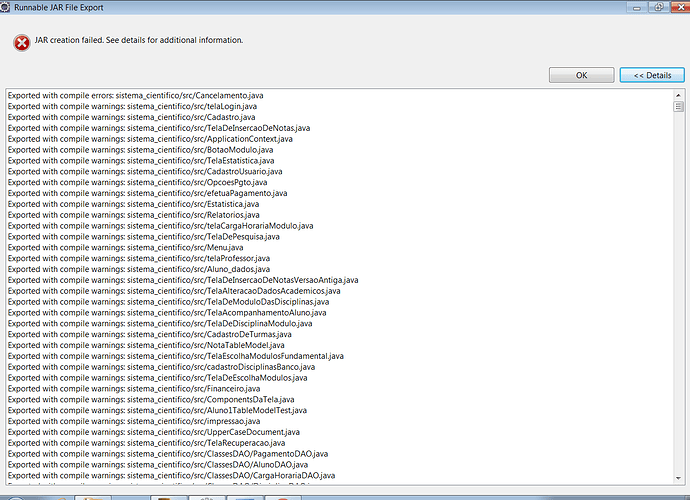Select the TelaAcompanhamentoAluno.java warning line
This screenshot has width=690, height=500.
pos(167,312)
